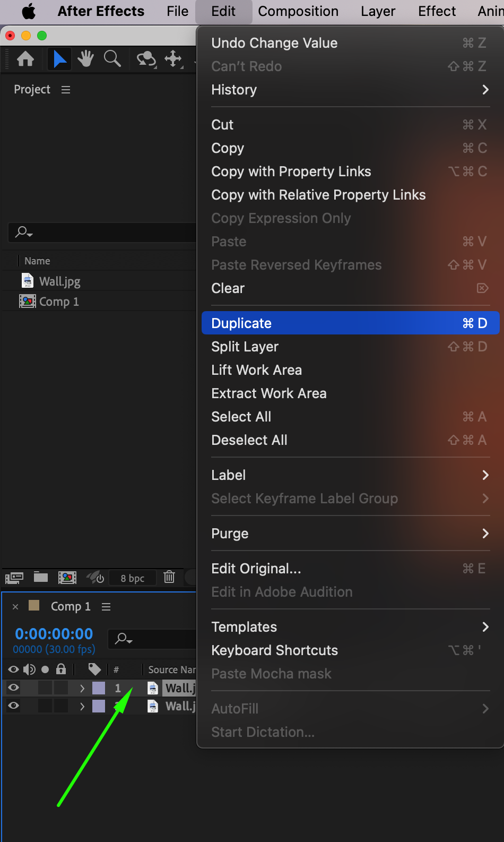
Task: Create a new folder in Project panel
Action: tap(41, 577)
